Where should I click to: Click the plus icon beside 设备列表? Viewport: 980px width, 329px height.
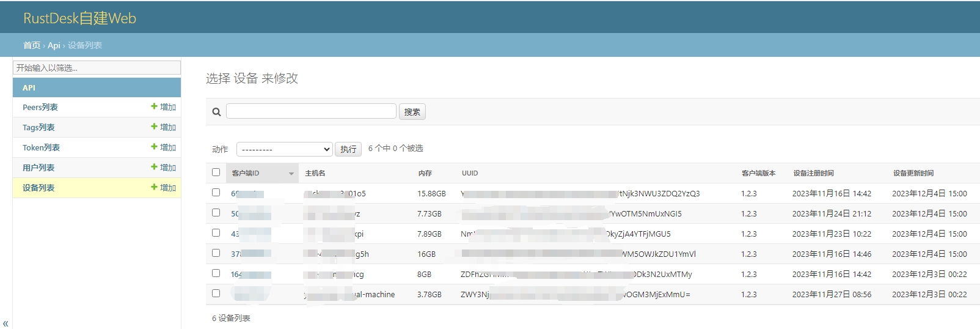(x=154, y=187)
